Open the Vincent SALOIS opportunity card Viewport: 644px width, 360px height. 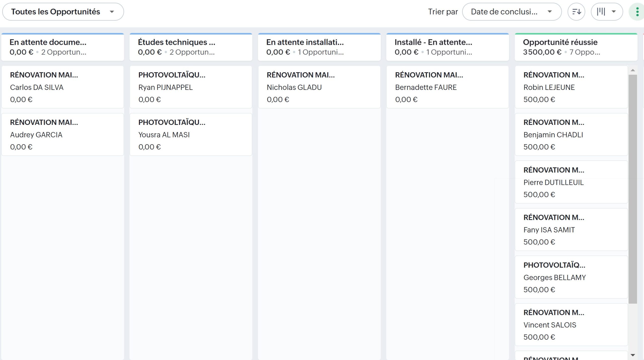(x=571, y=325)
